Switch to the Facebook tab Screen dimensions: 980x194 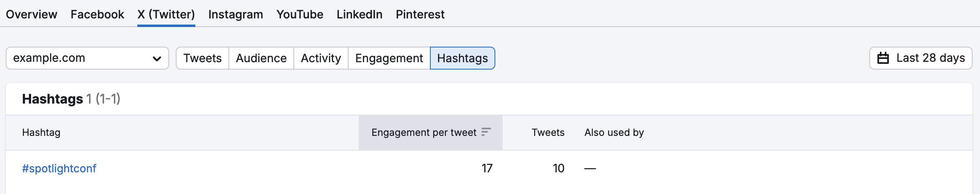point(97,14)
